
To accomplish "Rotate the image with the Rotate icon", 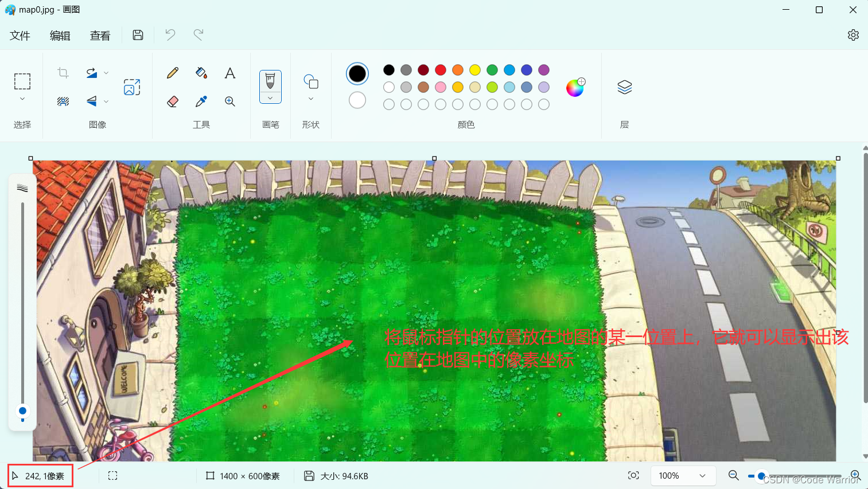I will coord(92,73).
